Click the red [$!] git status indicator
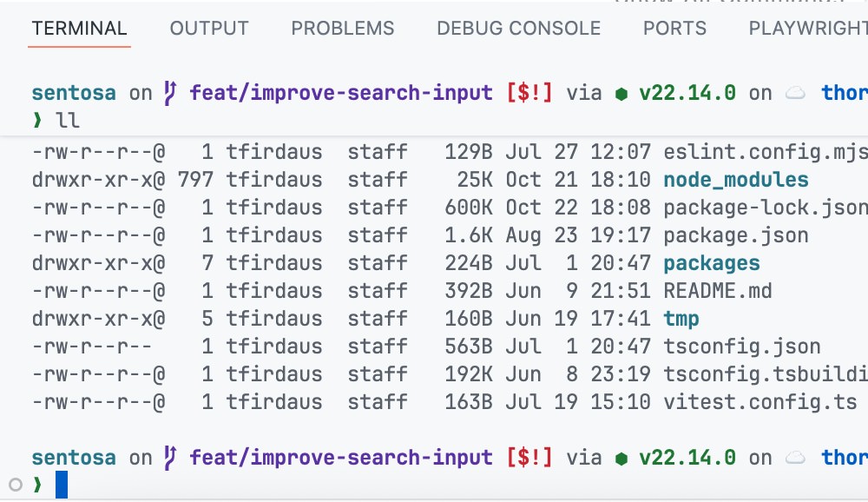Image resolution: width=868 pixels, height=502 pixels. pyautogui.click(x=532, y=92)
